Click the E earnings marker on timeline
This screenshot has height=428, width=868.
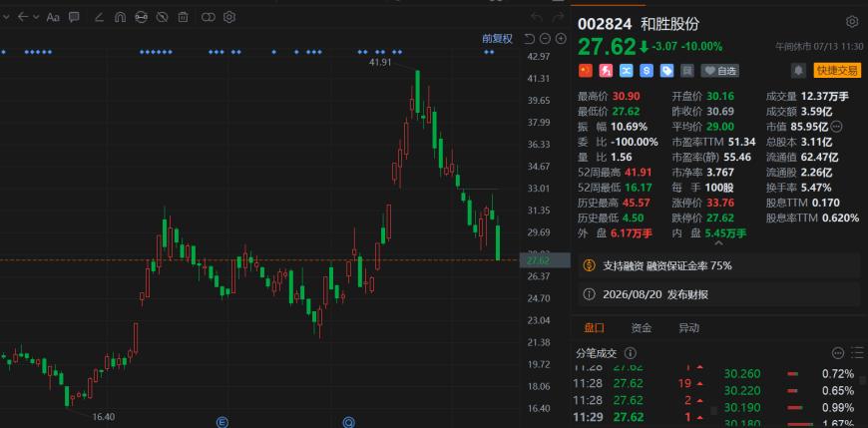tap(223, 423)
